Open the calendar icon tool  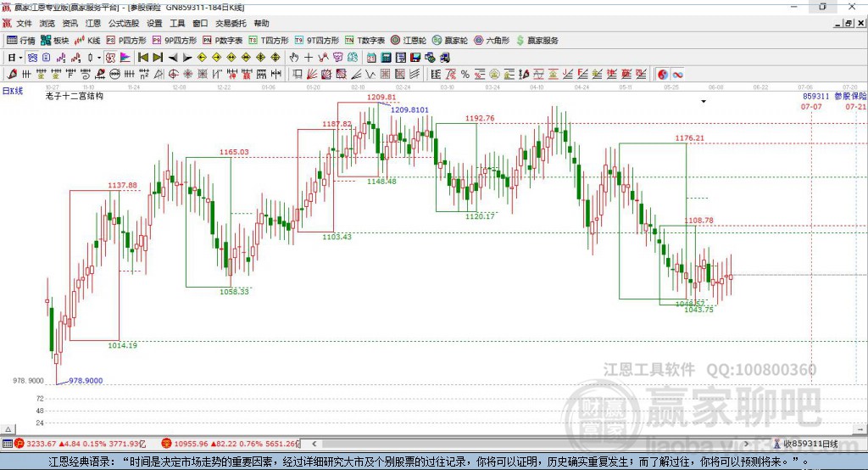(371, 58)
